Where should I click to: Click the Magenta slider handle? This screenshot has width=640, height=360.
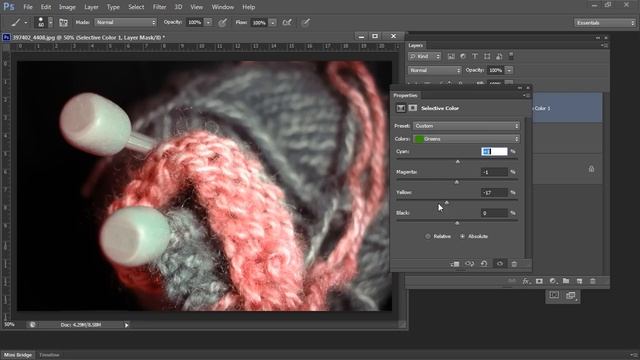(457, 182)
